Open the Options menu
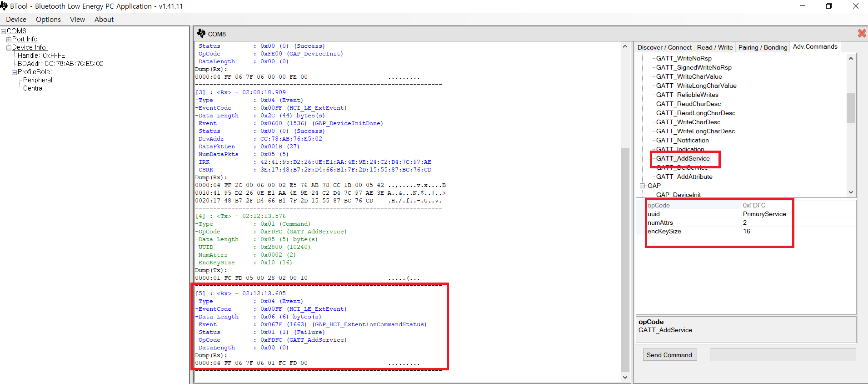This screenshot has height=384, width=868. [48, 20]
